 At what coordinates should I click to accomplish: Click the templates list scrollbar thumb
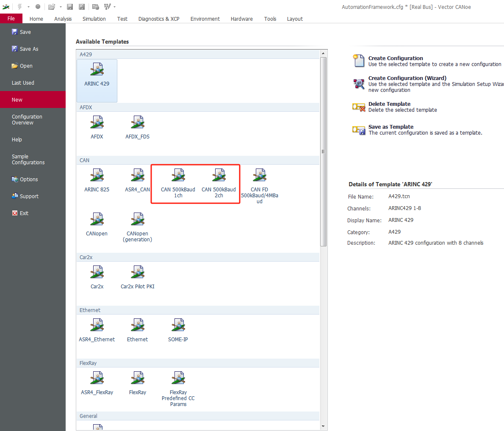(x=323, y=152)
